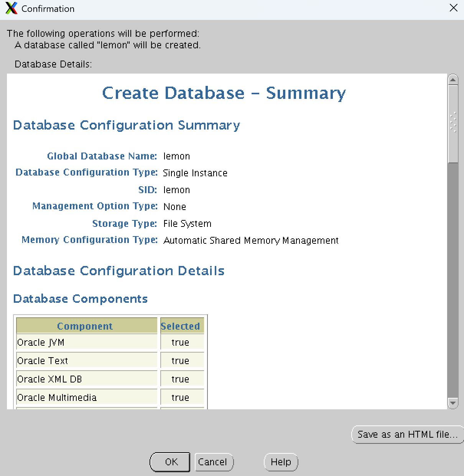Click Save as an HTML file button

click(408, 435)
